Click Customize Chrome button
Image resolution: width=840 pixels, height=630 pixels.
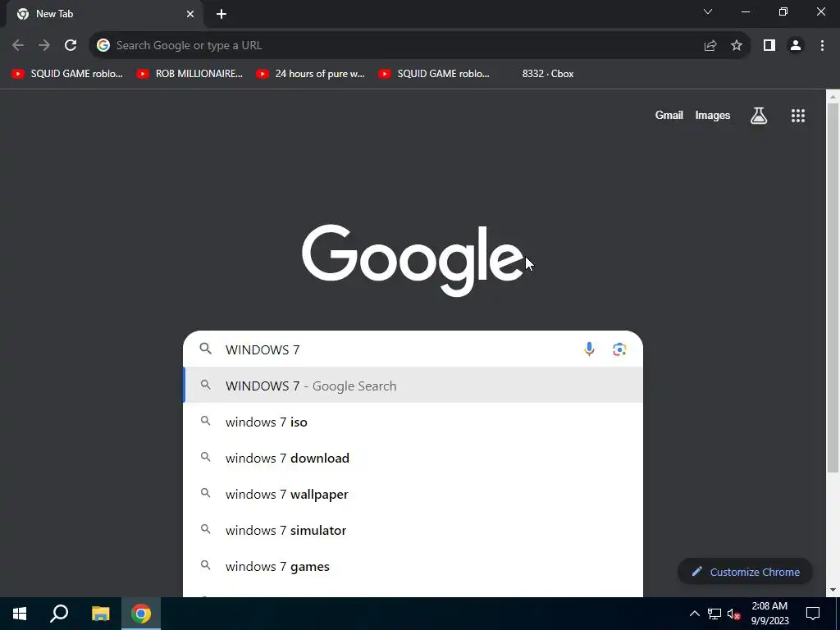click(745, 572)
